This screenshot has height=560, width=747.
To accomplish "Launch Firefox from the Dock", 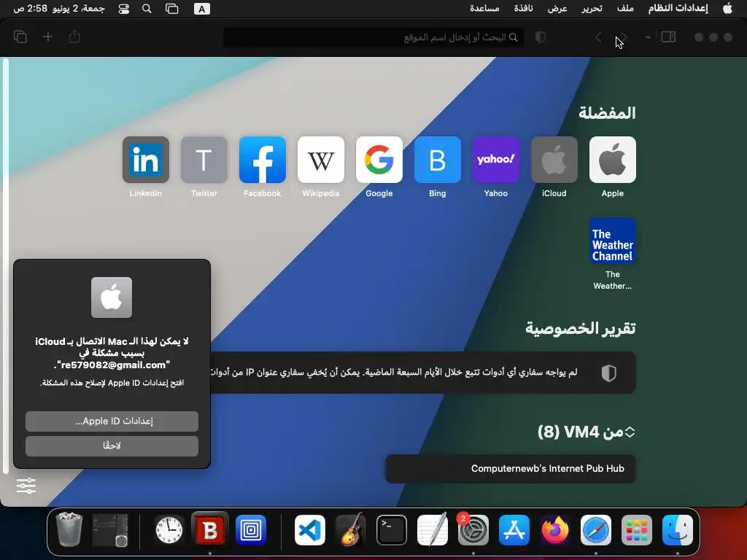I will pos(555,530).
